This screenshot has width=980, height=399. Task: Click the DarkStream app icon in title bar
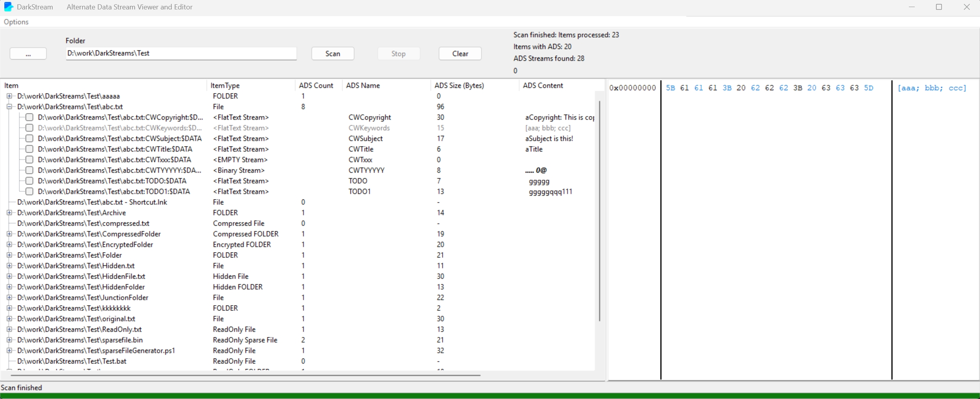pos(8,7)
